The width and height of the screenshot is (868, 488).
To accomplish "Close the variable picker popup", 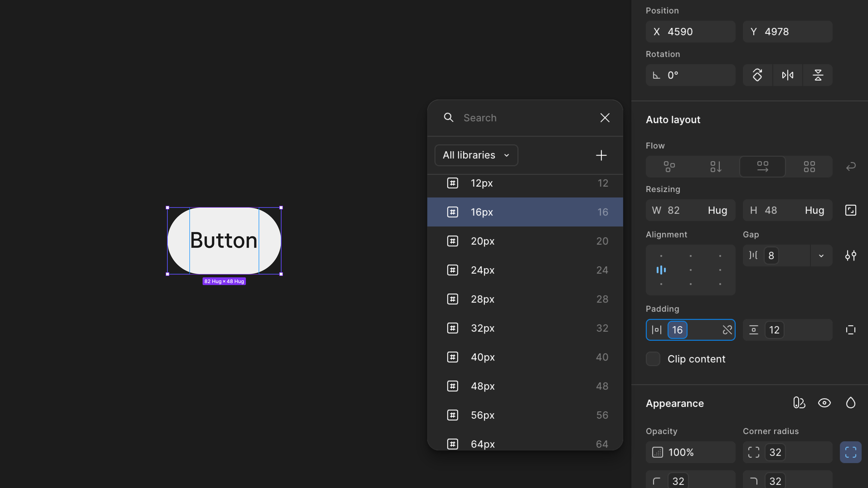I will coord(605,118).
